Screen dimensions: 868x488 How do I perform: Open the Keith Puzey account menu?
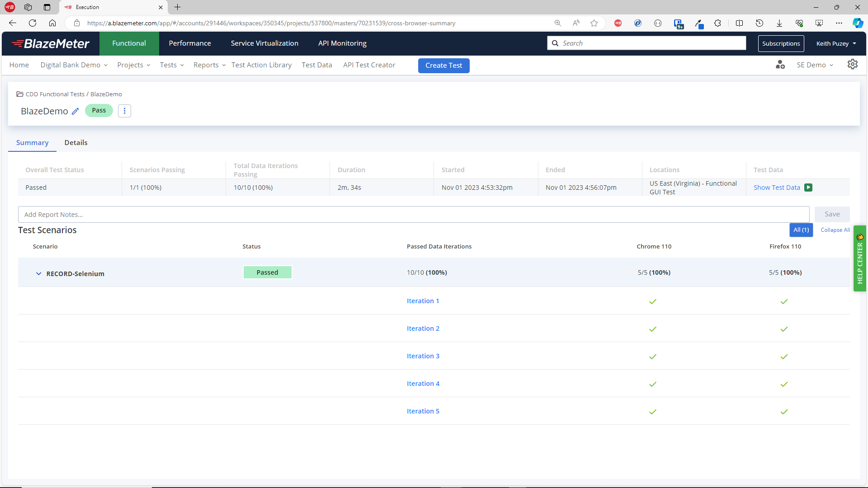(835, 43)
